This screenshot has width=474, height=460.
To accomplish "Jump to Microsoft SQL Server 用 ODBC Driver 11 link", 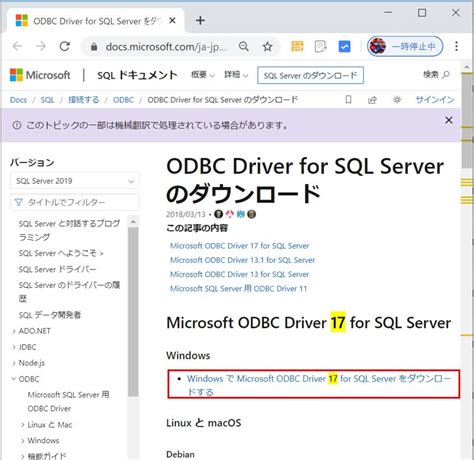I will point(238,289).
